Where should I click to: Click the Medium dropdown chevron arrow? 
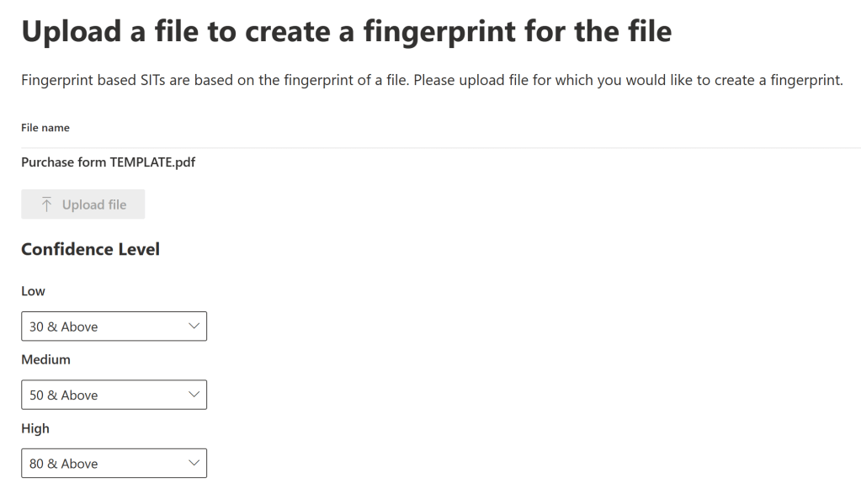click(194, 394)
